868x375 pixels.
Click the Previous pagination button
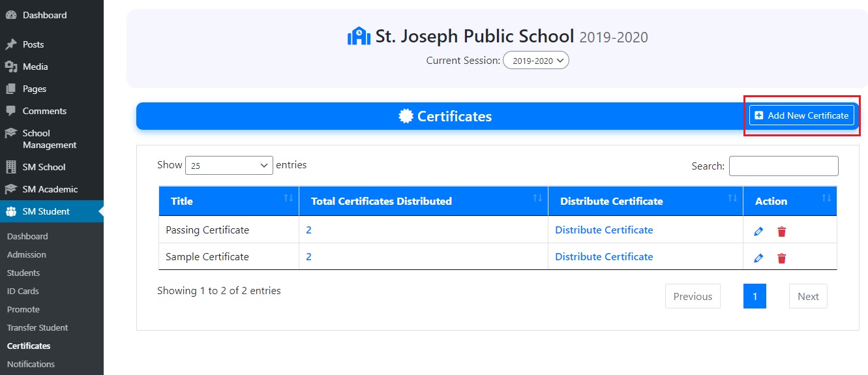(693, 296)
